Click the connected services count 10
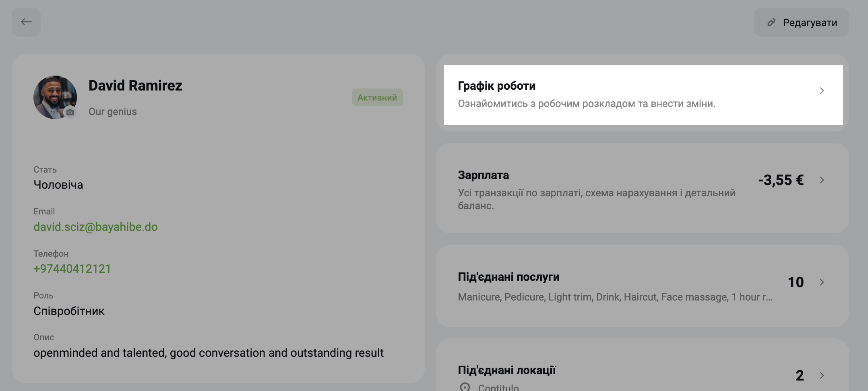This screenshot has height=391, width=868. (x=796, y=282)
